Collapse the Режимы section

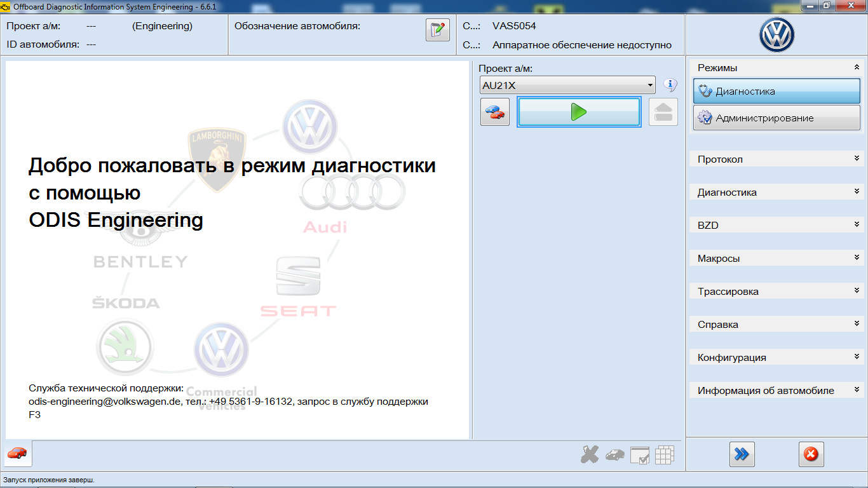point(857,67)
